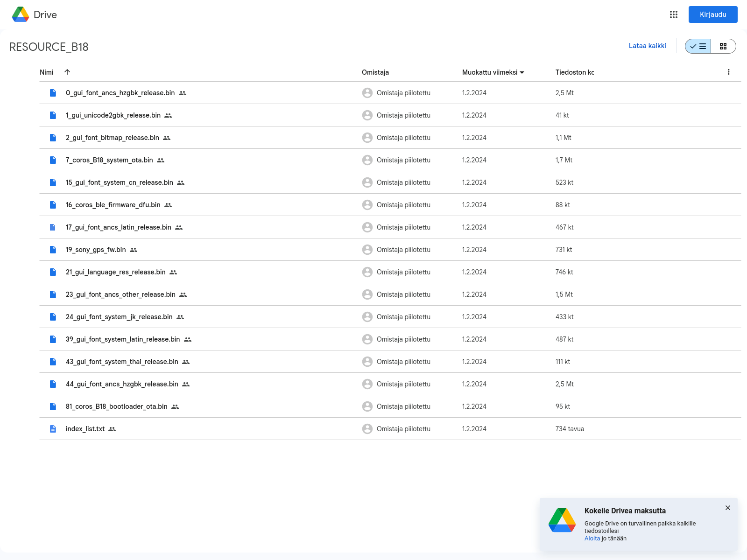Viewport: 747px width, 560px height.
Task: Select file icon of 21_gui_language_res_release.bin
Action: point(53,272)
